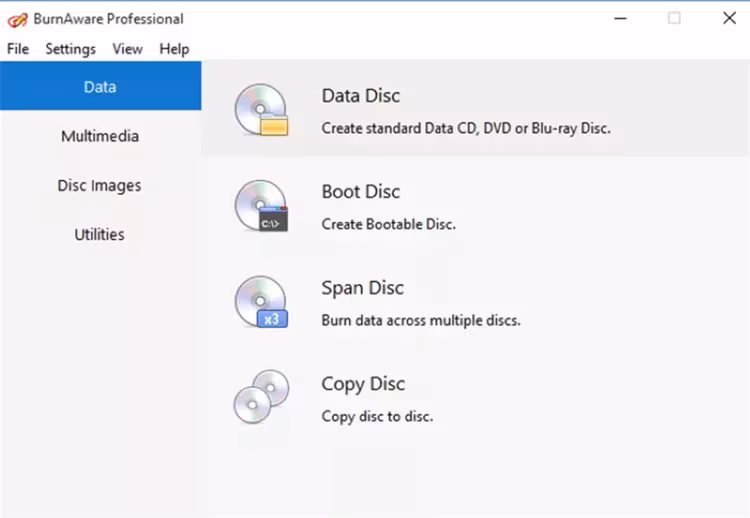
Task: Switch to the Multimedia category
Action: click(100, 136)
